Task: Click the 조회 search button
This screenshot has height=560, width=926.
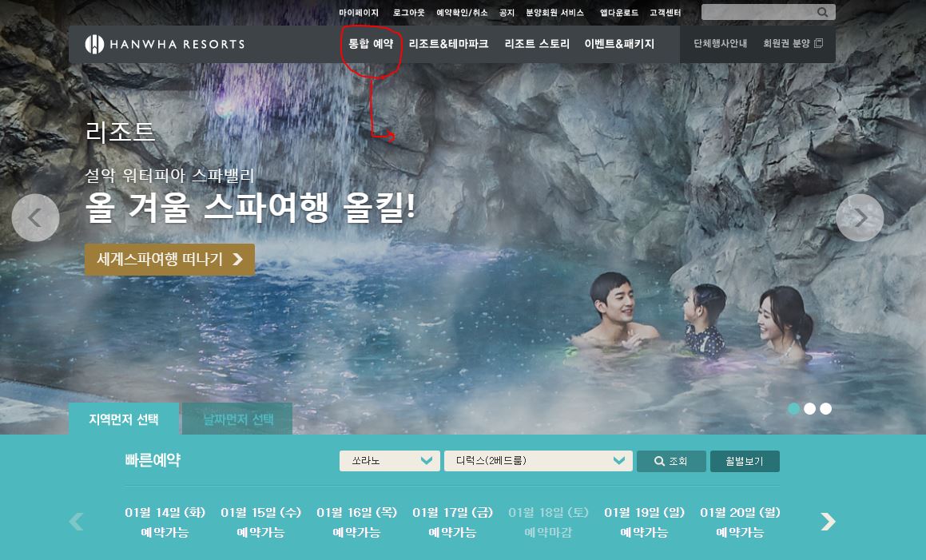Action: [671, 462]
